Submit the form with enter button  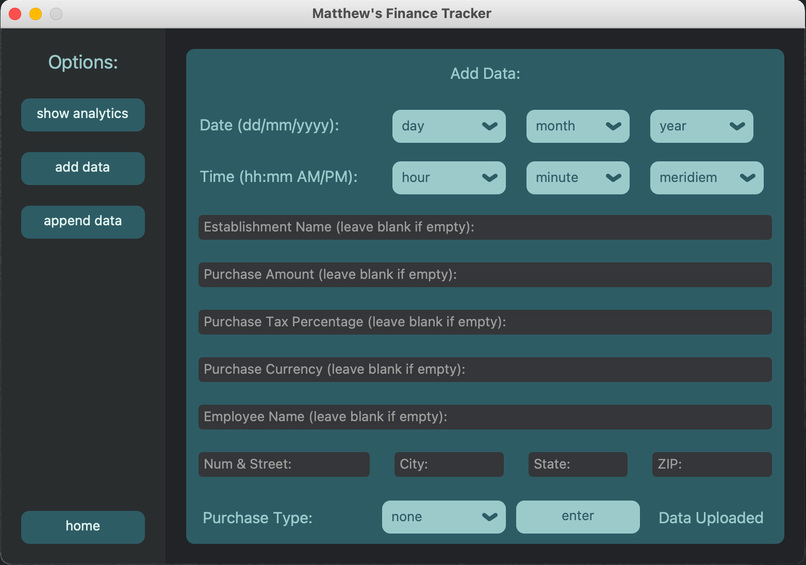578,517
